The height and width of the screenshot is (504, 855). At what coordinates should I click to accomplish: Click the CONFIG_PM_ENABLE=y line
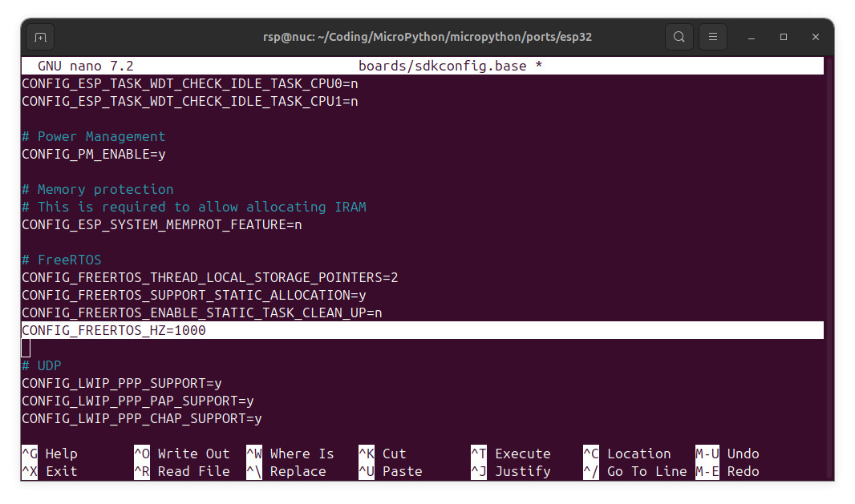(x=94, y=154)
